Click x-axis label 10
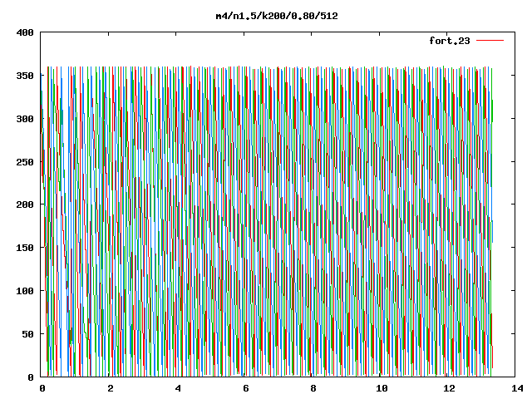 click(x=382, y=388)
